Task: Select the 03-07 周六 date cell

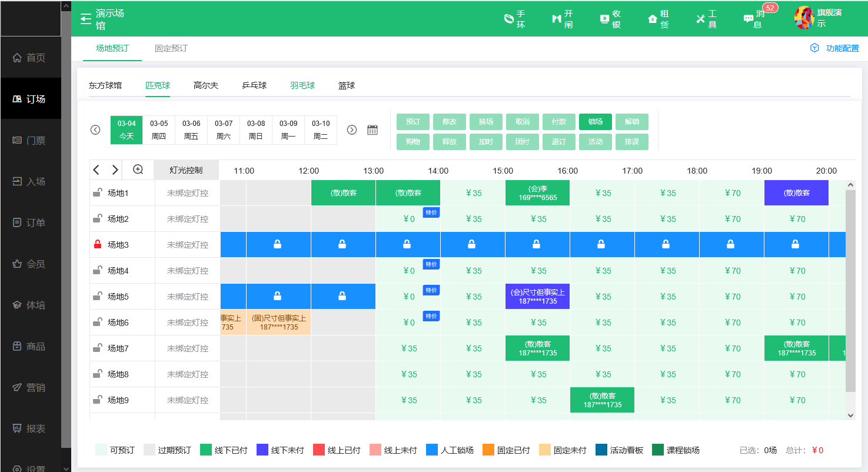Action: coord(224,130)
